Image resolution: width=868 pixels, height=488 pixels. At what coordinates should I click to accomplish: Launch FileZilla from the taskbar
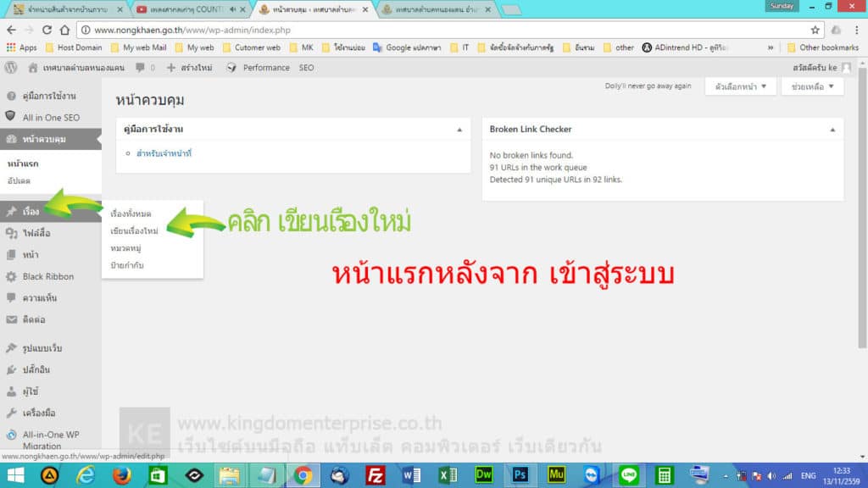click(376, 475)
